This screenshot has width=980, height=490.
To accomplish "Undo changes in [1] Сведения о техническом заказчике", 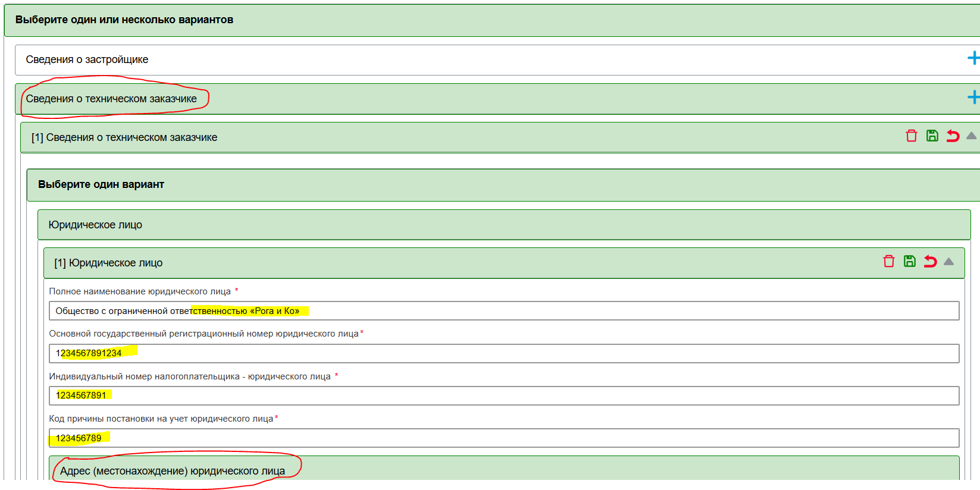I will 953,136.
